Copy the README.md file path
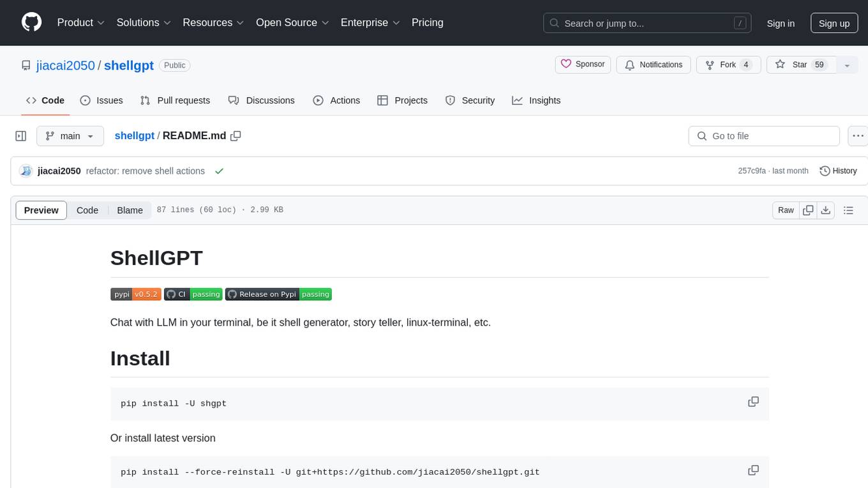 click(x=236, y=135)
